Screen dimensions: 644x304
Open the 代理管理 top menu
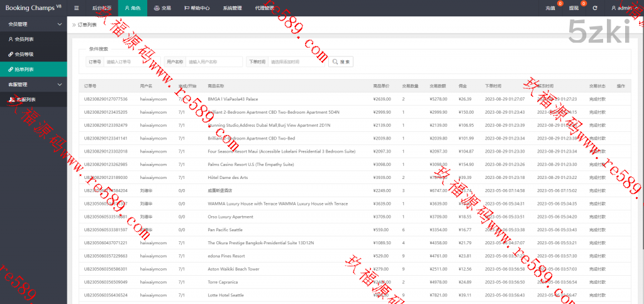264,8
